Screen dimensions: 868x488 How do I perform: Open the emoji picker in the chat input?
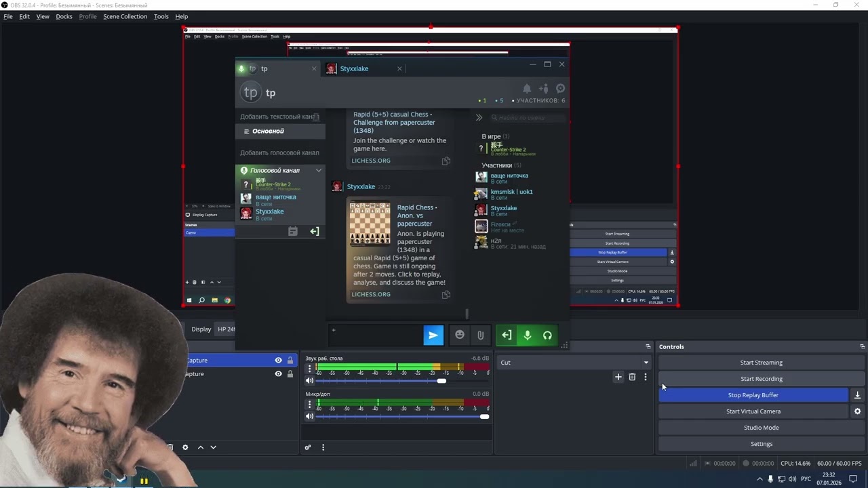point(460,335)
